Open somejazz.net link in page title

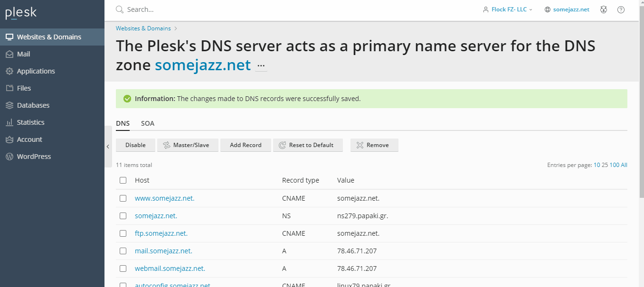203,65
